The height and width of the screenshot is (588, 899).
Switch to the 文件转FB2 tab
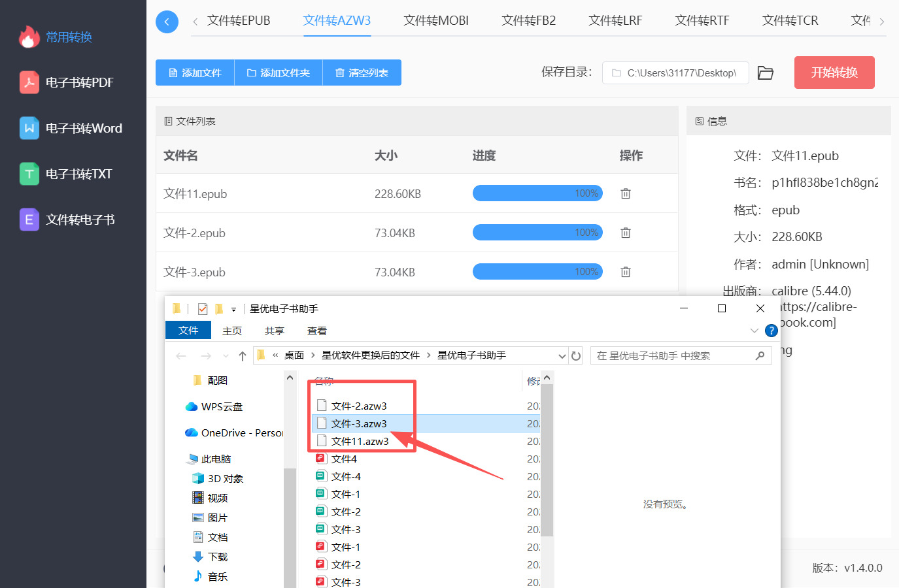pyautogui.click(x=528, y=21)
